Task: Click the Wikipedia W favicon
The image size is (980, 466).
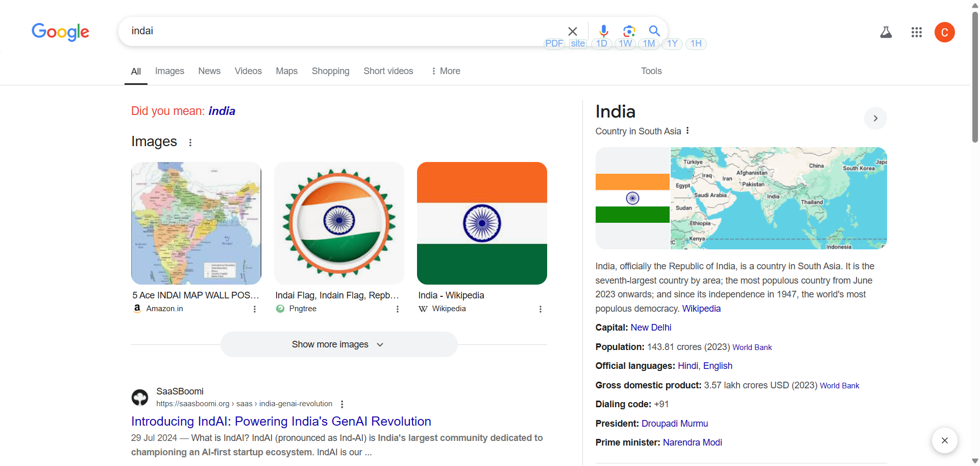Action: (x=423, y=309)
